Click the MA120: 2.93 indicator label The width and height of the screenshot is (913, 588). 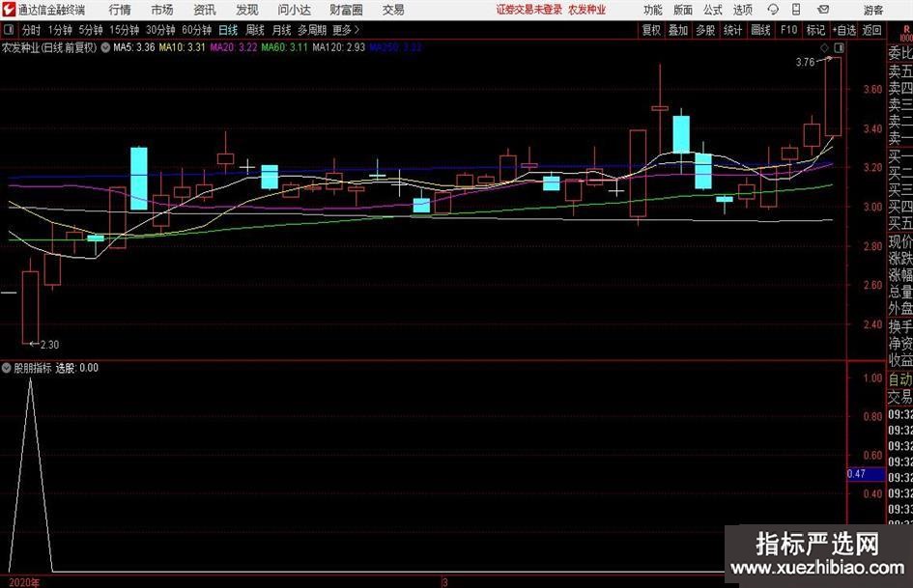339,47
